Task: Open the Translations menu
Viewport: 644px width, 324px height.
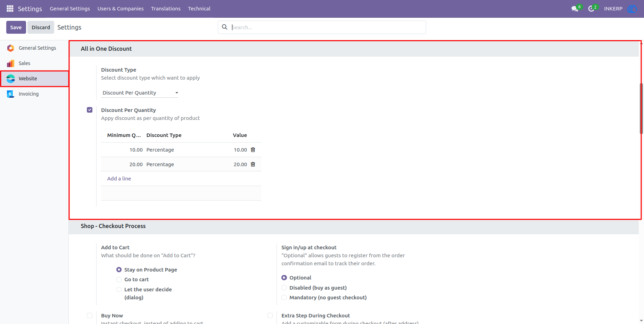Action: click(x=166, y=9)
